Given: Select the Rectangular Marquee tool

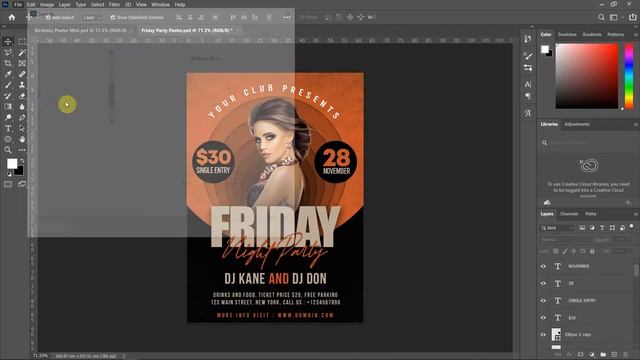Looking at the screenshot, I should pos(22,42).
